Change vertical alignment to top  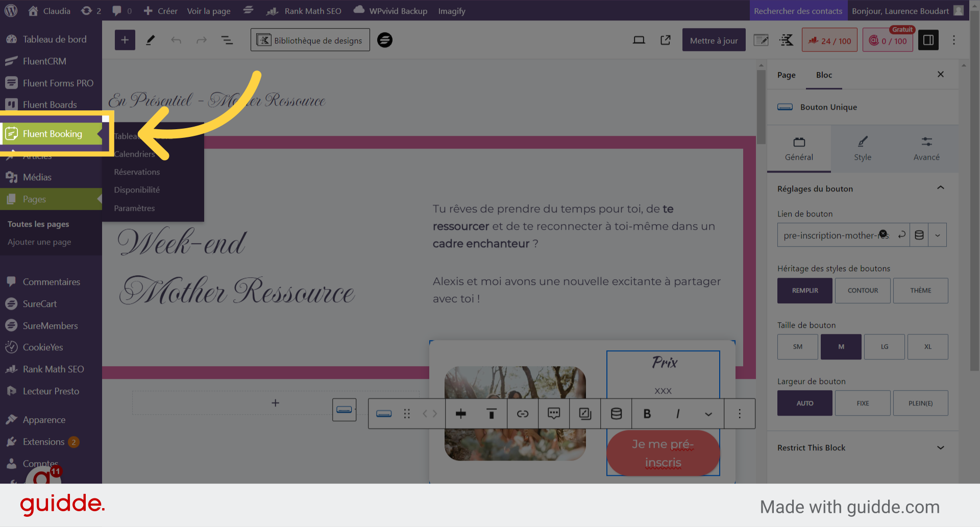click(x=492, y=414)
